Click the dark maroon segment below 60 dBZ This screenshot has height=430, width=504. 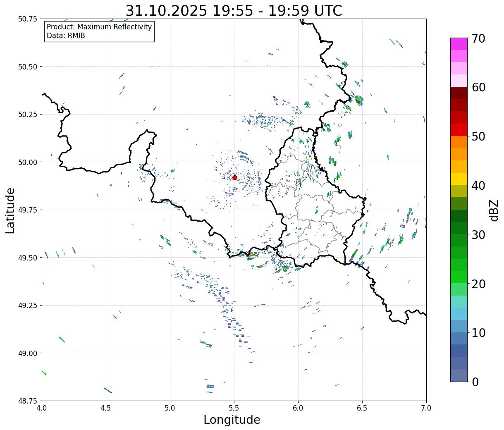point(459,93)
